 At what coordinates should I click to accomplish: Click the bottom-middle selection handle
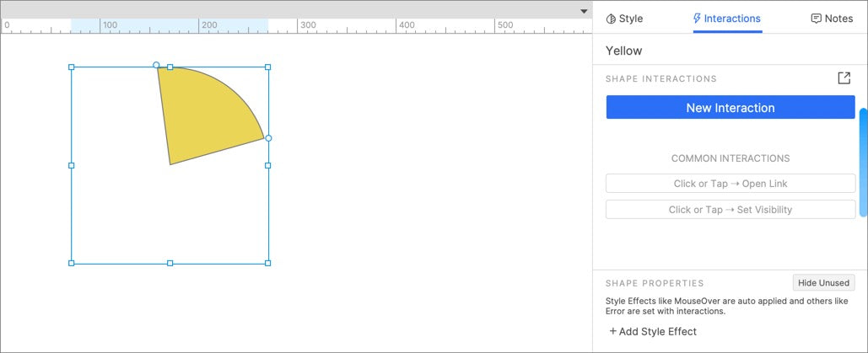click(x=170, y=264)
